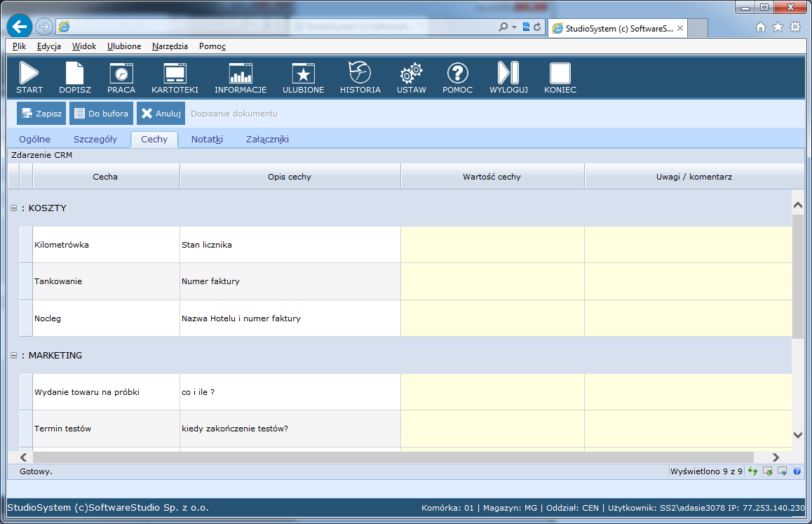
Task: Open DOPISZ new document icon
Action: coord(74,73)
